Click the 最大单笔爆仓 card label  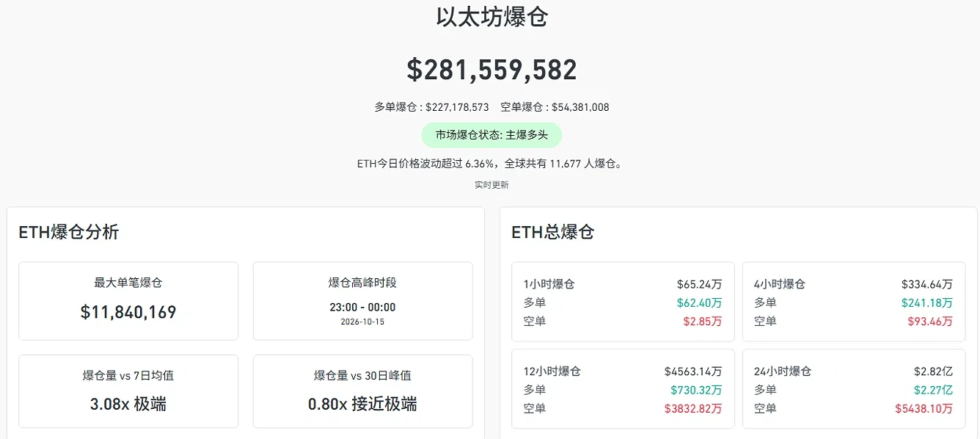[x=128, y=283]
